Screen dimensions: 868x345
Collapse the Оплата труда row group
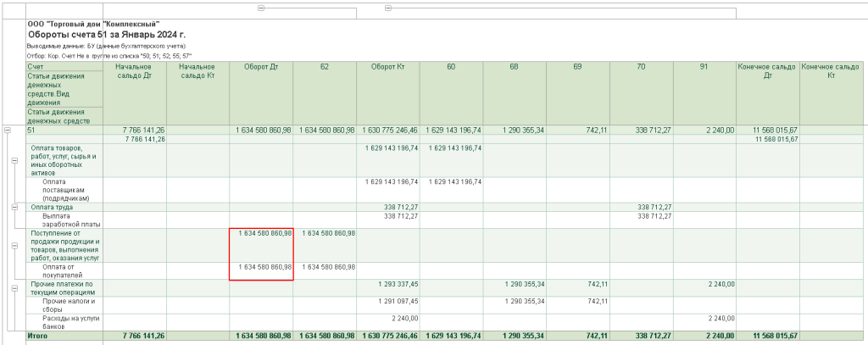(x=14, y=207)
